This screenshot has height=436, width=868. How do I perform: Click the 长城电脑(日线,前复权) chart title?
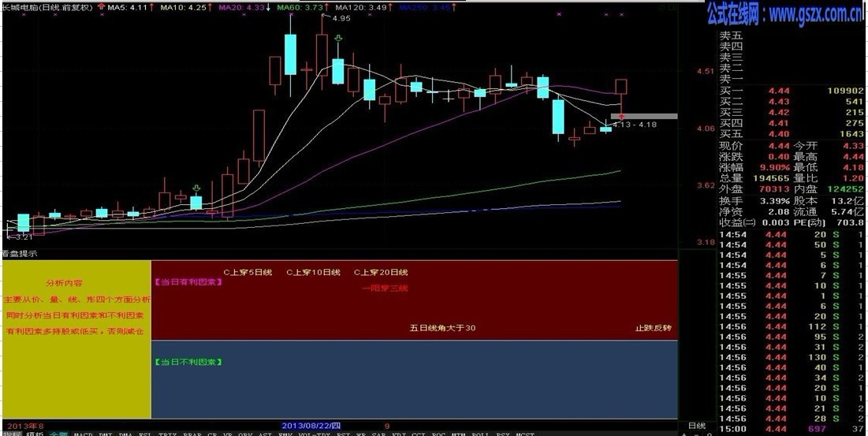47,7
